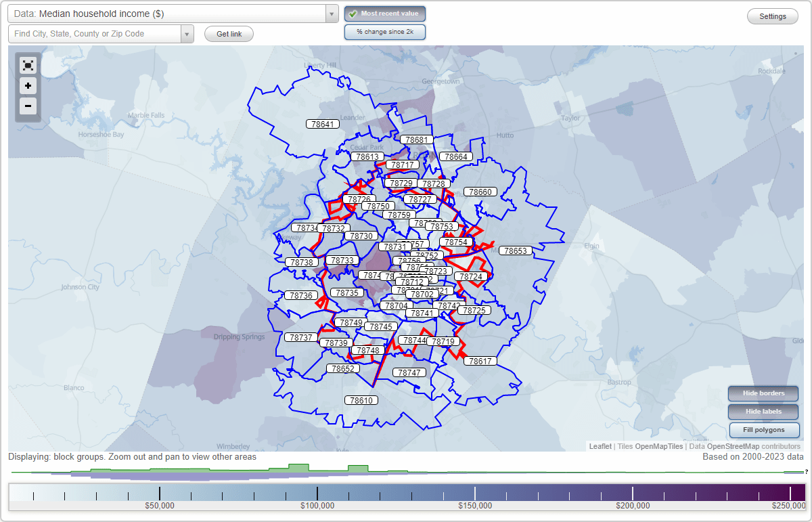The width and height of the screenshot is (812, 522).
Task: Select zip code label 78726
Action: coord(359,199)
